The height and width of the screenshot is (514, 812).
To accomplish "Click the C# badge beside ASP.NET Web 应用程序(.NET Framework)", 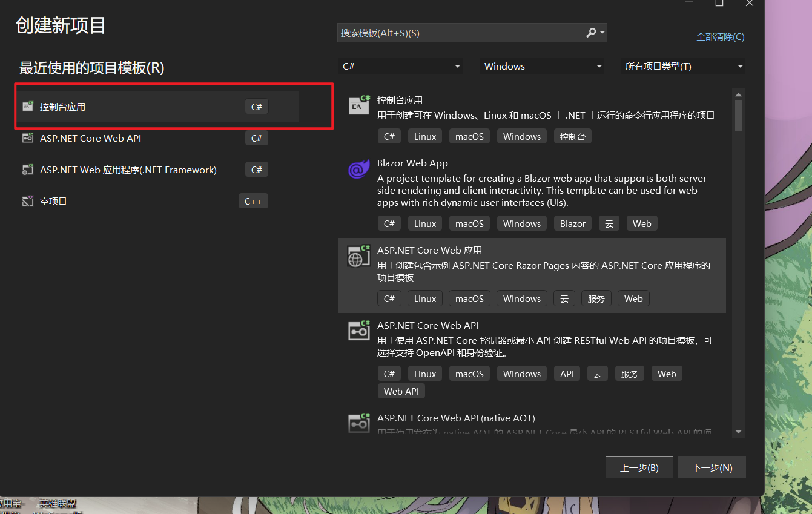I will (257, 170).
